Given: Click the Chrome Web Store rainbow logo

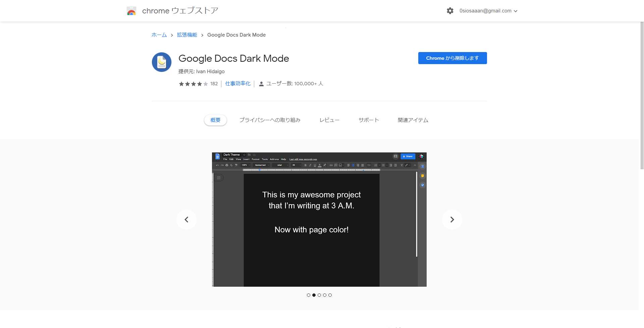Looking at the screenshot, I should point(131,11).
